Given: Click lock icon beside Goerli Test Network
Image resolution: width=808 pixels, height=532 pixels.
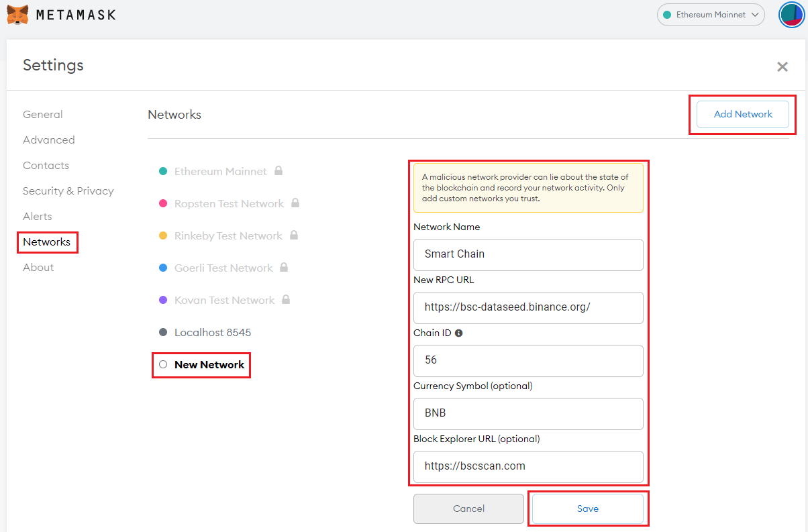Looking at the screenshot, I should [x=283, y=268].
